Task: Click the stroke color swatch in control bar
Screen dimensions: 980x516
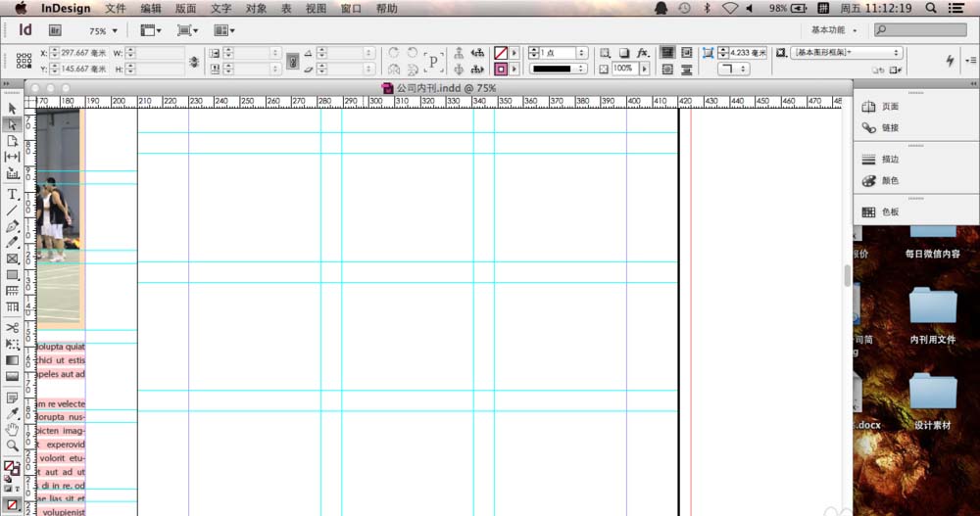Action: click(501, 70)
